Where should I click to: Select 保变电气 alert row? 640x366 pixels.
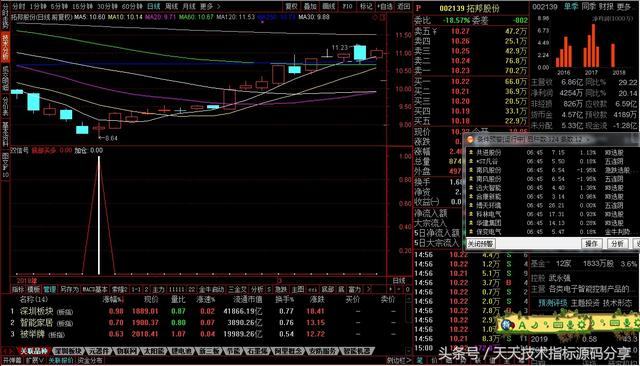point(553,232)
